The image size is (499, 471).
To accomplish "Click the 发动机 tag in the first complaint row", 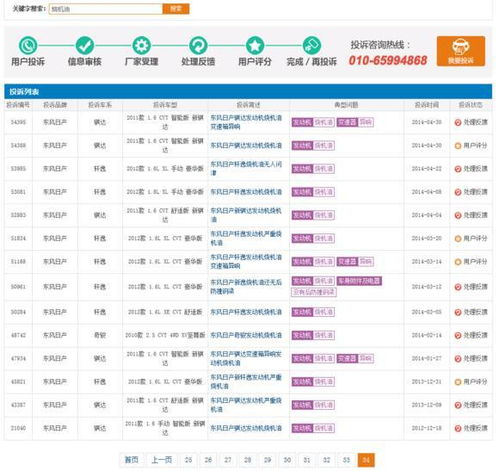I will pos(302,122).
